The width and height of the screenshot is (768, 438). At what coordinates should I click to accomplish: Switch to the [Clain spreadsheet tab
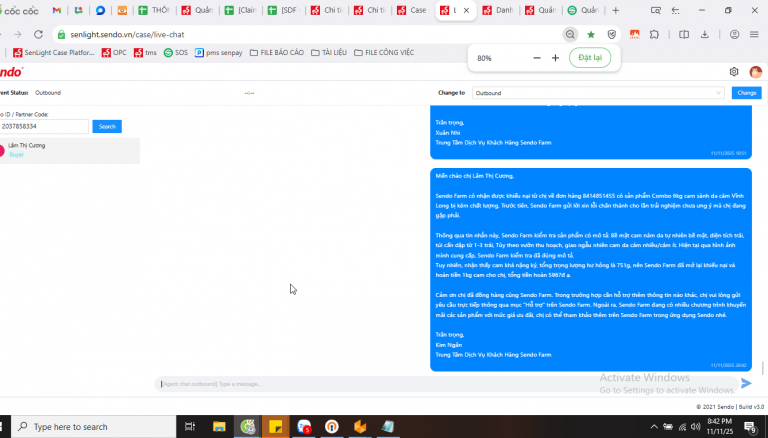[241, 10]
